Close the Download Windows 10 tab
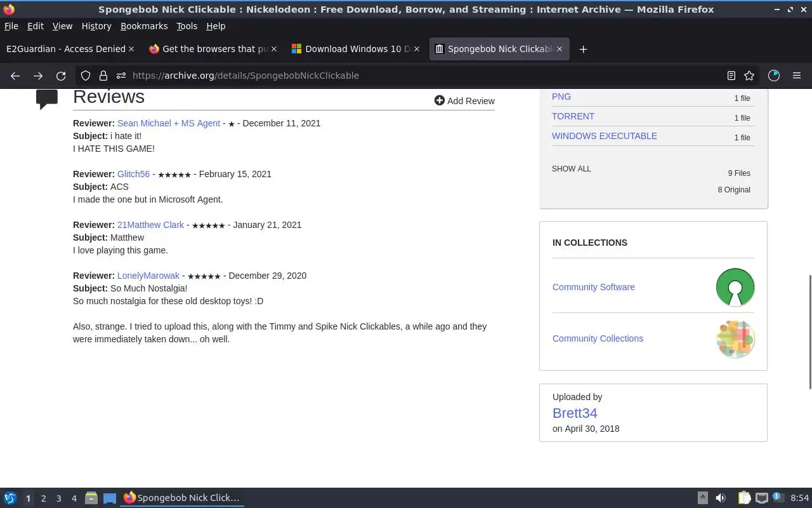The width and height of the screenshot is (812, 508). pos(416,49)
